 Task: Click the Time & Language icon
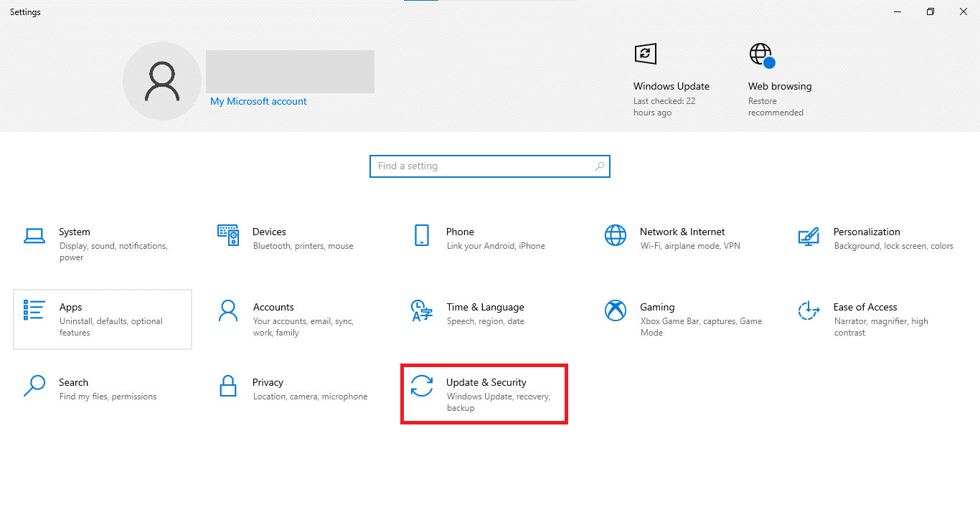(x=422, y=310)
